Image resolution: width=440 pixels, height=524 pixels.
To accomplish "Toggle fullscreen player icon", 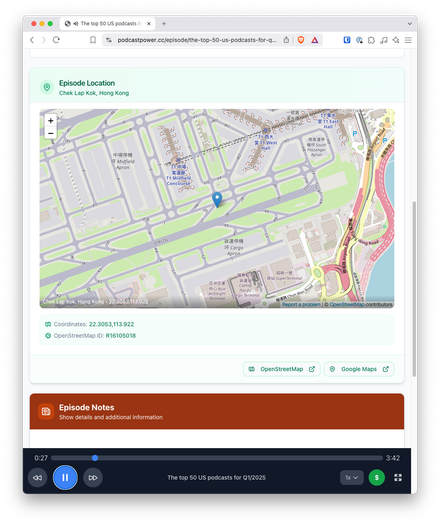I will point(398,478).
